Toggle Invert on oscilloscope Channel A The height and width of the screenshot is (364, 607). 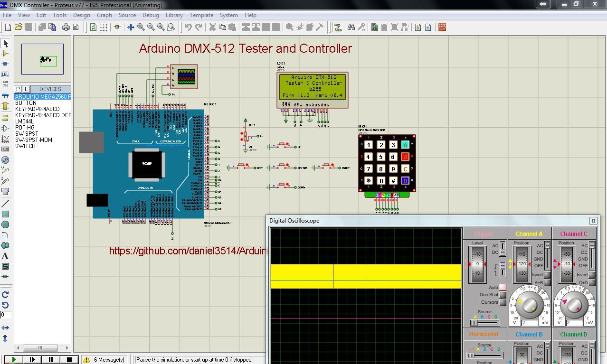pyautogui.click(x=547, y=275)
